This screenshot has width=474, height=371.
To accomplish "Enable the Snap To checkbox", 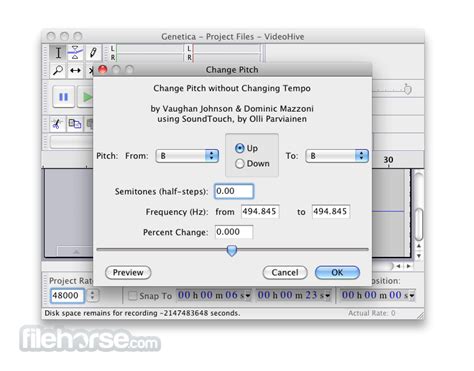I will pos(133,296).
